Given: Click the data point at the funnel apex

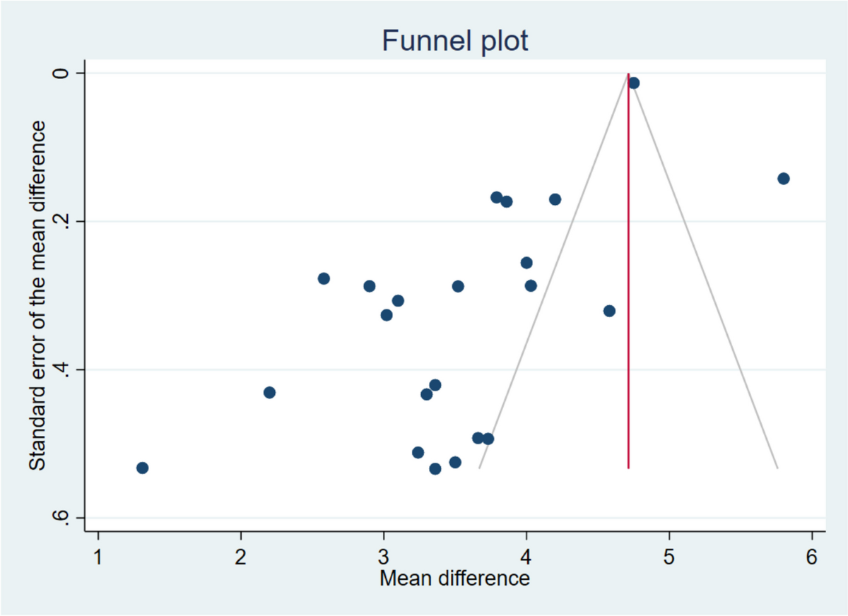Looking at the screenshot, I should click(634, 83).
